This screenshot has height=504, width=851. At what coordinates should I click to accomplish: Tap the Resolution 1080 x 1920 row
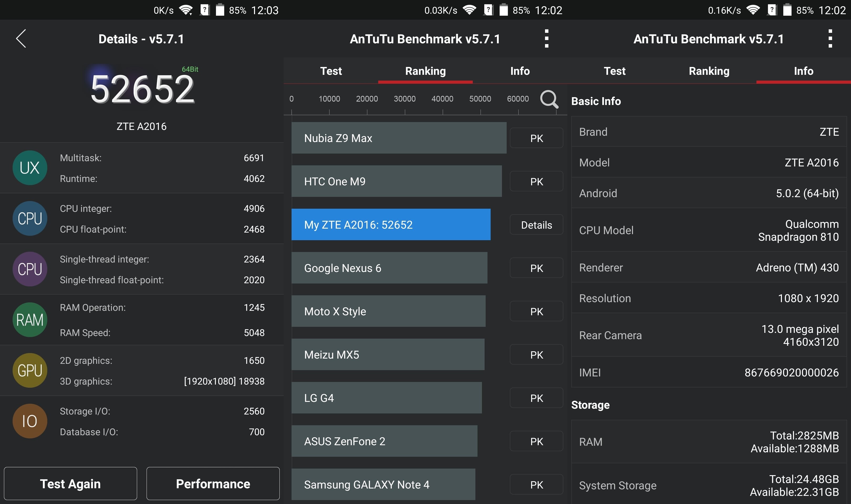[x=709, y=298]
